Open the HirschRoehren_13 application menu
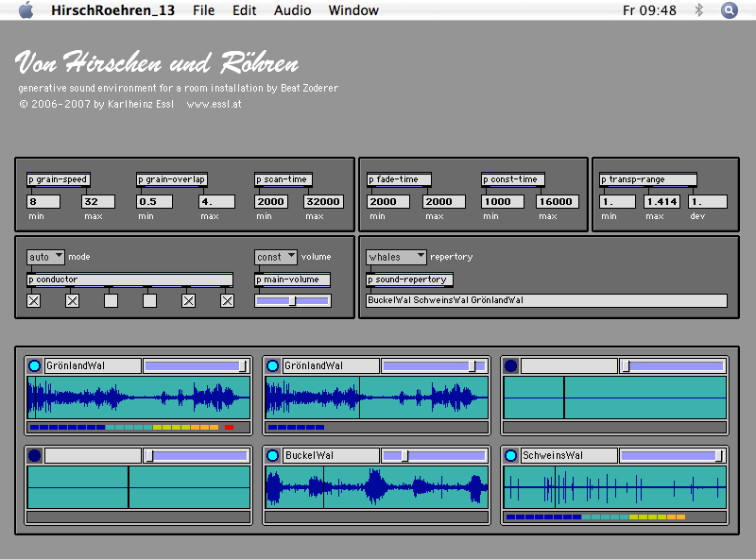The image size is (756, 559). tap(112, 10)
